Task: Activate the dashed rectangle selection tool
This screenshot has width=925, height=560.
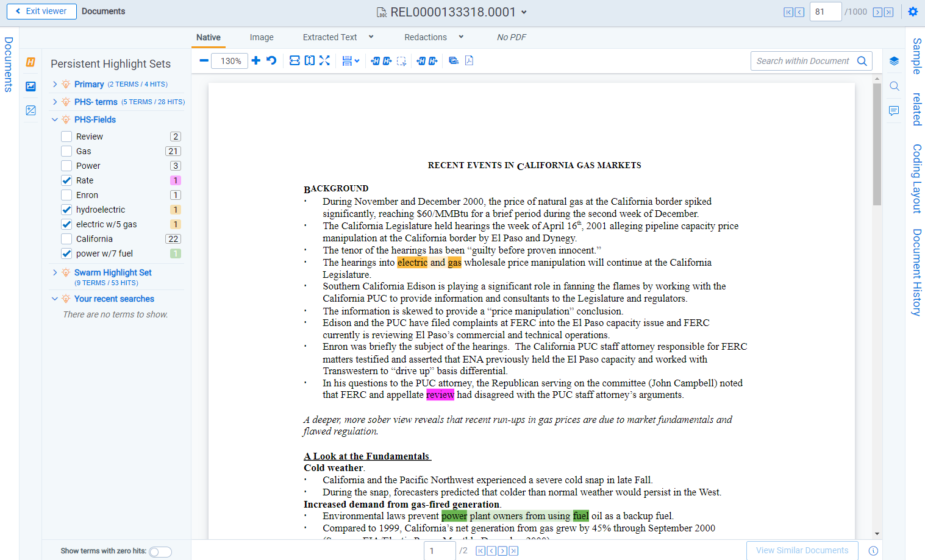Action: (401, 61)
